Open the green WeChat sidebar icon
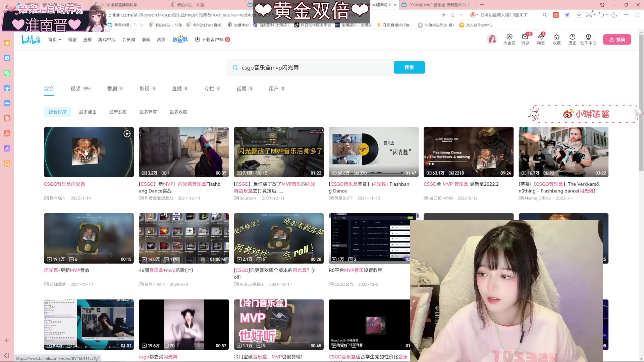 7,73
